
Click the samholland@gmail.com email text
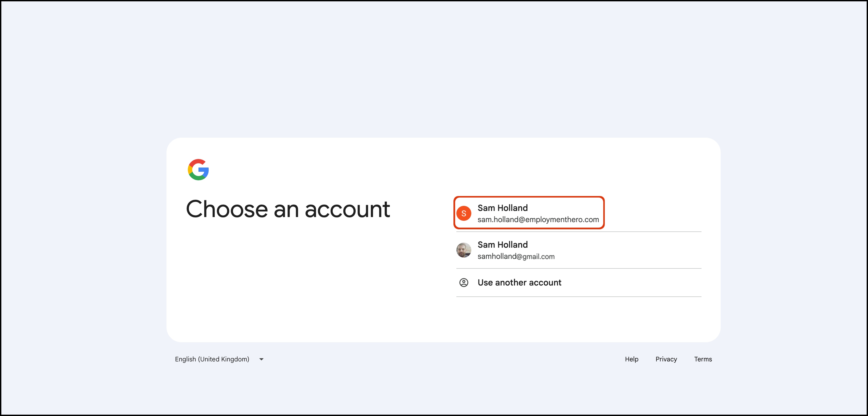click(x=516, y=256)
